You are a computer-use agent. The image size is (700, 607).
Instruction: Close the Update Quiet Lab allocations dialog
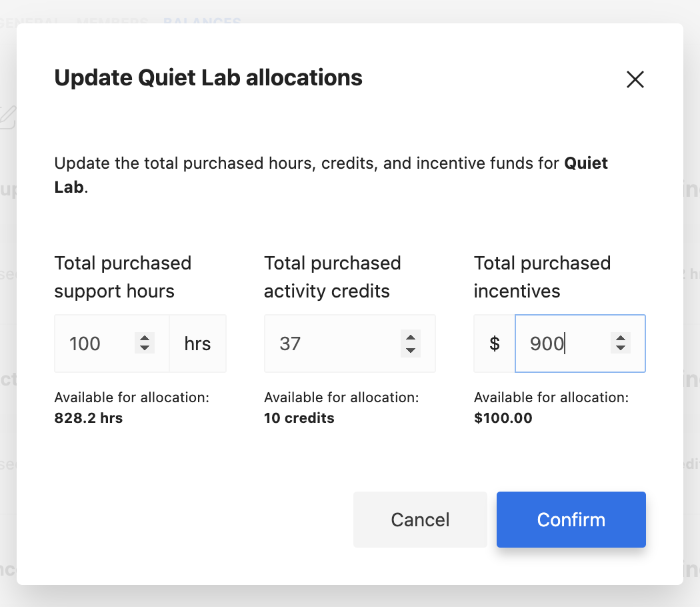tap(635, 79)
